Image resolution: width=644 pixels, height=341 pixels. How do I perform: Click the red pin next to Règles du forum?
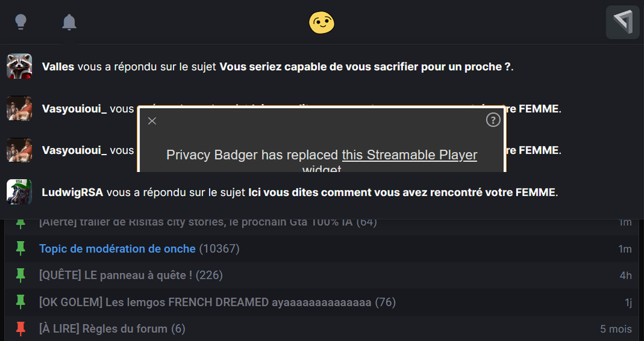click(21, 328)
